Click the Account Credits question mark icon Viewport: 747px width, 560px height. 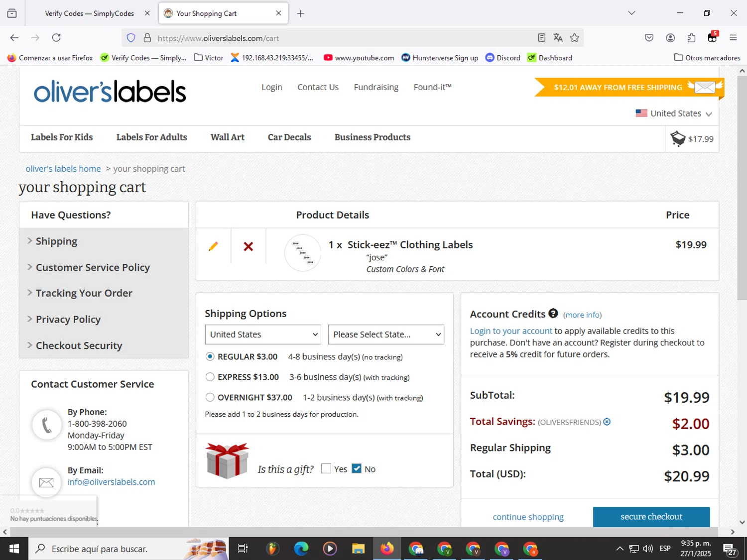coord(553,314)
